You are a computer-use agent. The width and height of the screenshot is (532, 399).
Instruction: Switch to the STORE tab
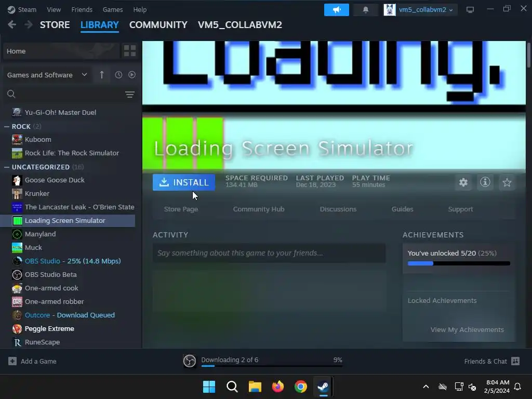tap(55, 25)
